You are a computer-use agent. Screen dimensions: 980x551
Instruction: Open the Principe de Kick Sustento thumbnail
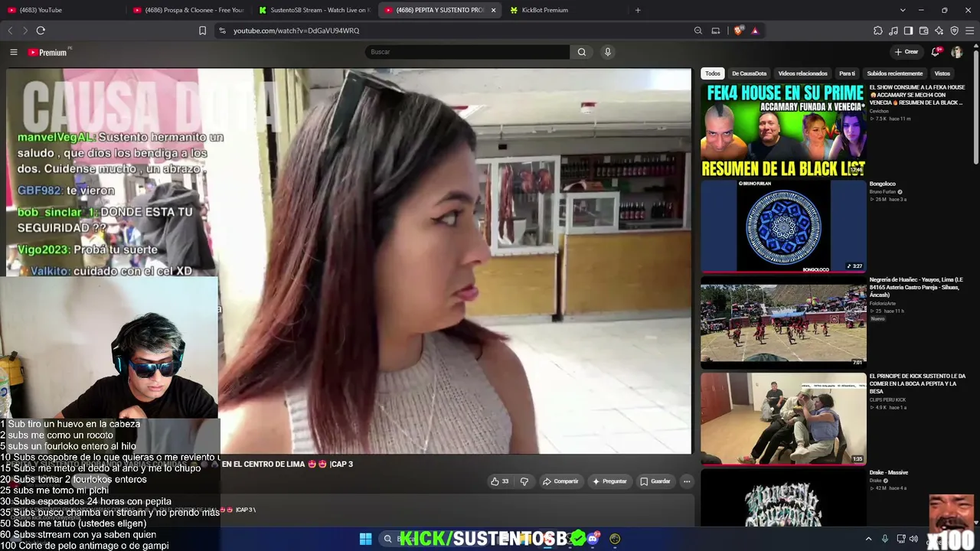tap(783, 419)
